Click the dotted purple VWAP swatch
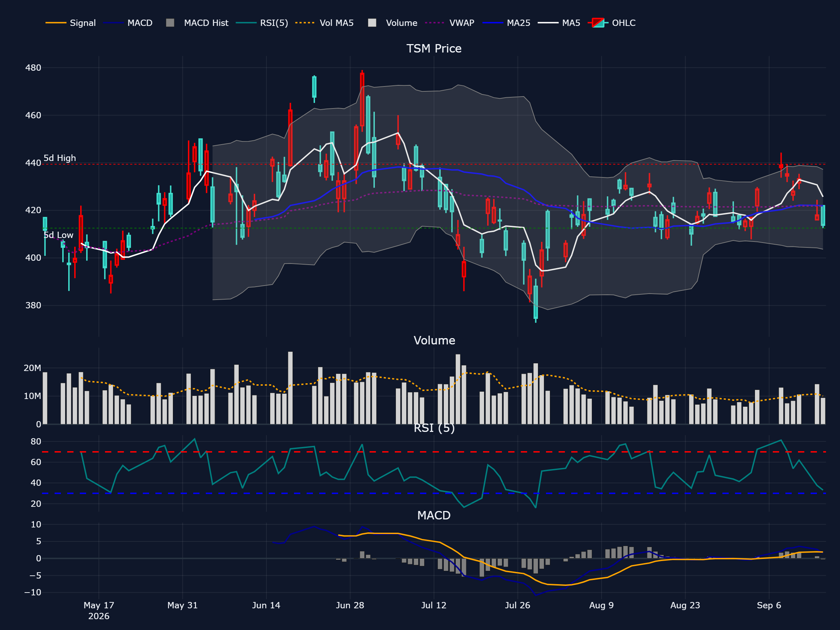Screen dimensions: 840x630 click(x=435, y=23)
